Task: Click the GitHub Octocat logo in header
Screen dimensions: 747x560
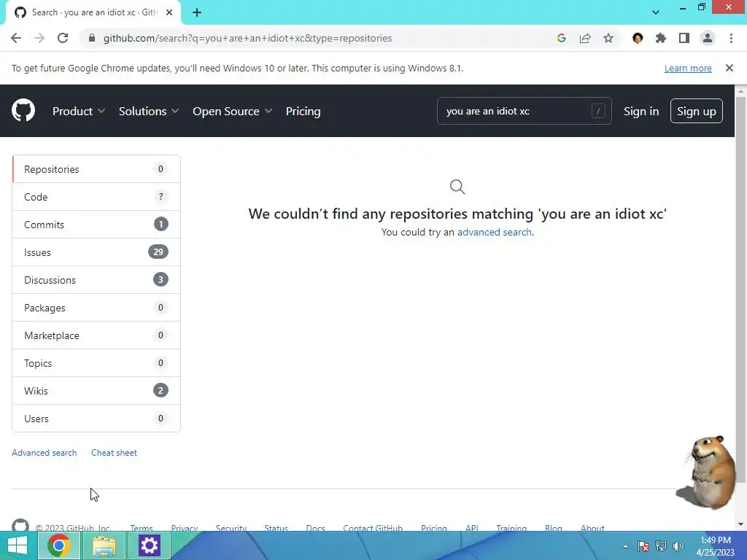Action: (x=23, y=111)
